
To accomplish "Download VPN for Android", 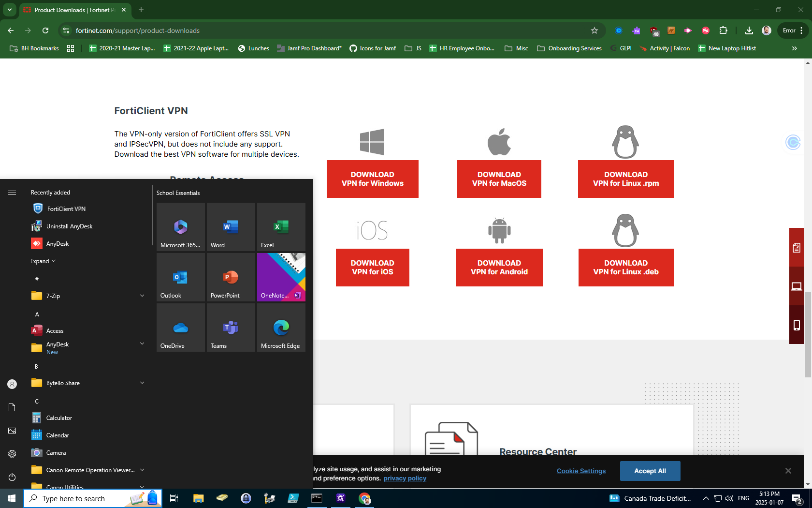I will click(499, 268).
